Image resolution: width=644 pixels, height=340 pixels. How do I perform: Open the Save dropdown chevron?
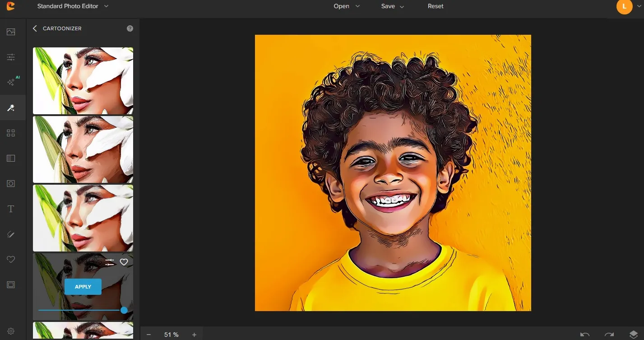click(401, 6)
